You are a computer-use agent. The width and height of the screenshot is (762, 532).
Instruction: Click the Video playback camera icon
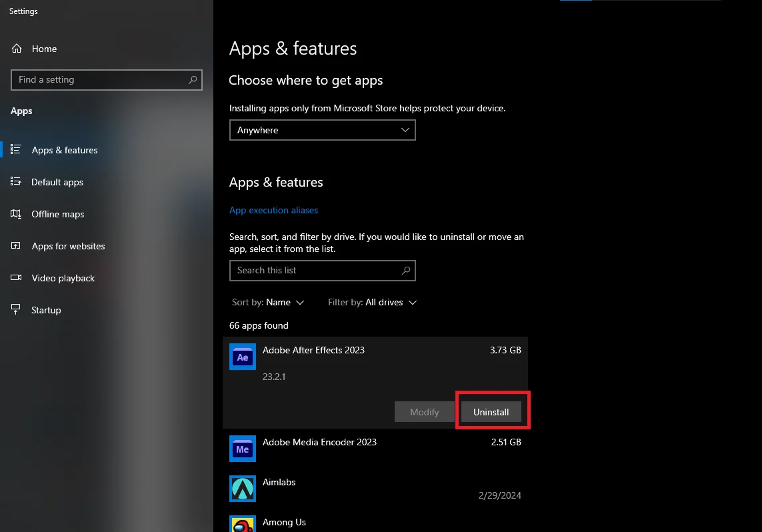[16, 277]
